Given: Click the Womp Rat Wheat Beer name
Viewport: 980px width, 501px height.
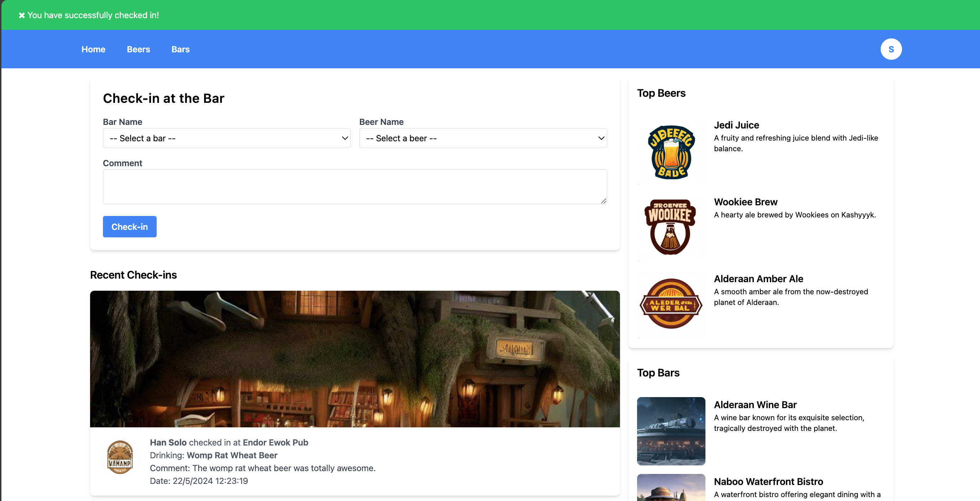Looking at the screenshot, I should click(232, 455).
